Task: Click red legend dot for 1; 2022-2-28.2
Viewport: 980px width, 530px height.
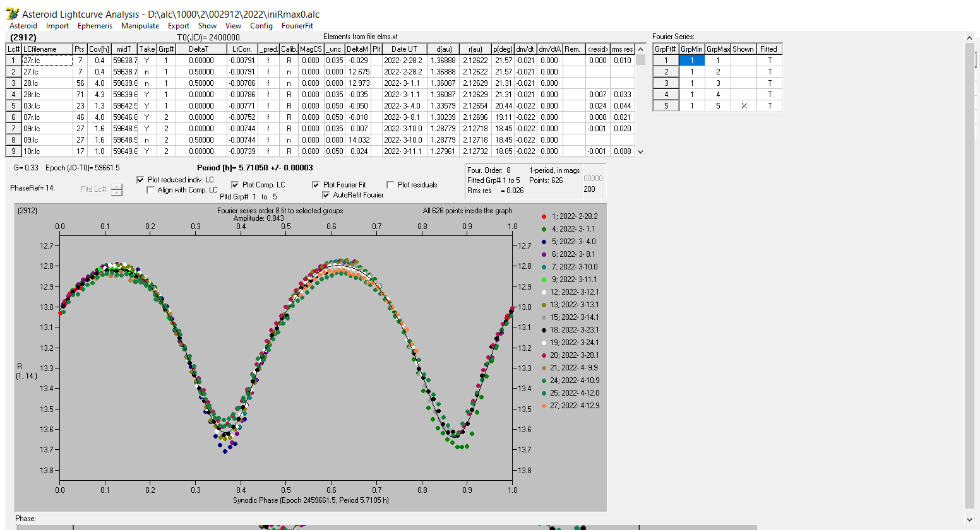Action: (x=544, y=216)
